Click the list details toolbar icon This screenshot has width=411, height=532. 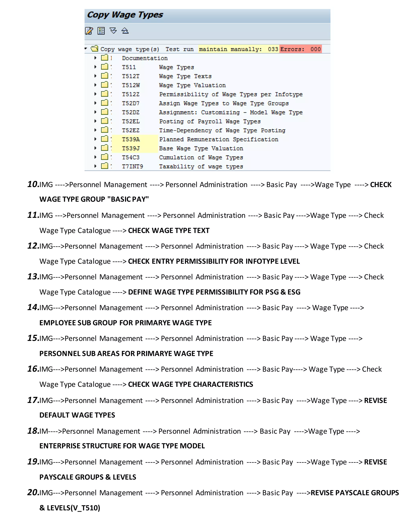click(101, 31)
